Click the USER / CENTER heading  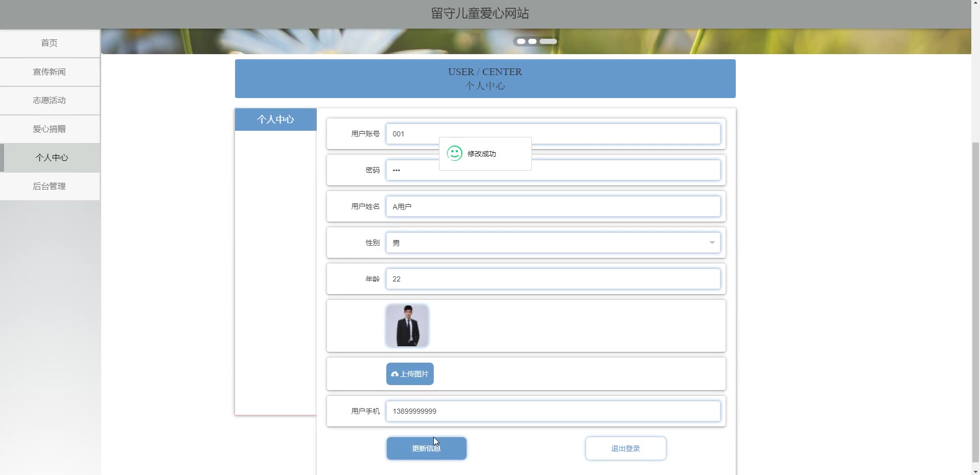pyautogui.click(x=485, y=72)
